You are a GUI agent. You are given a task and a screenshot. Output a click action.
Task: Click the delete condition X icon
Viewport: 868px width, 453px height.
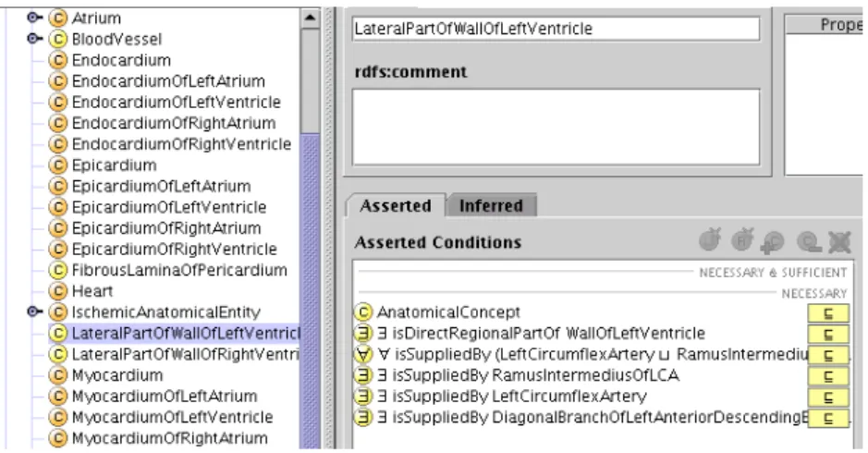click(839, 242)
